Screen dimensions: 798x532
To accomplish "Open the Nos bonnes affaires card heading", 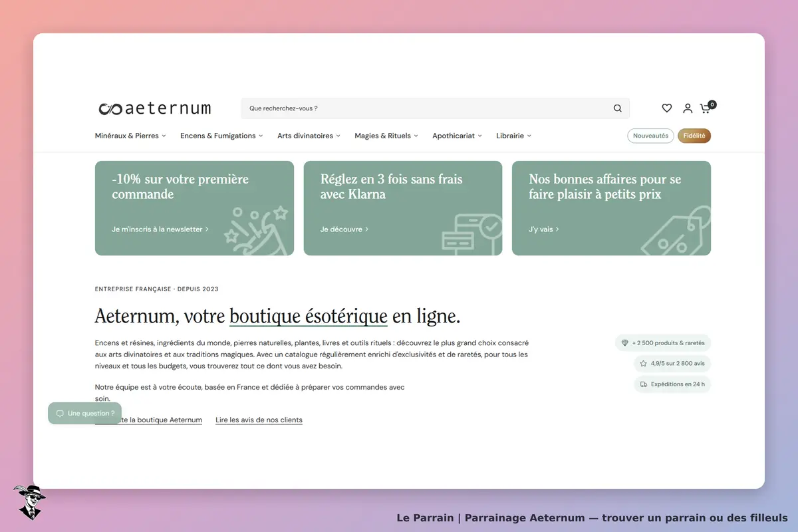I will pos(605,187).
